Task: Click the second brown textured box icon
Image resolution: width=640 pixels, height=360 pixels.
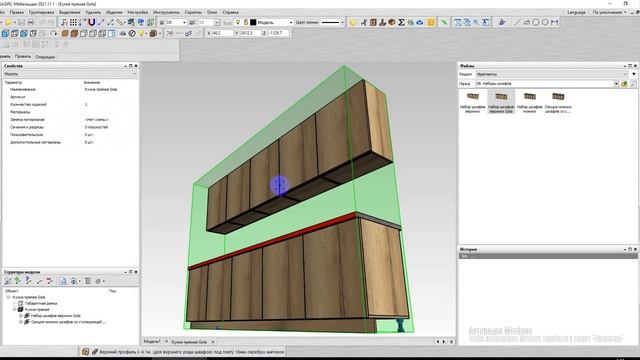Action: (x=74, y=33)
